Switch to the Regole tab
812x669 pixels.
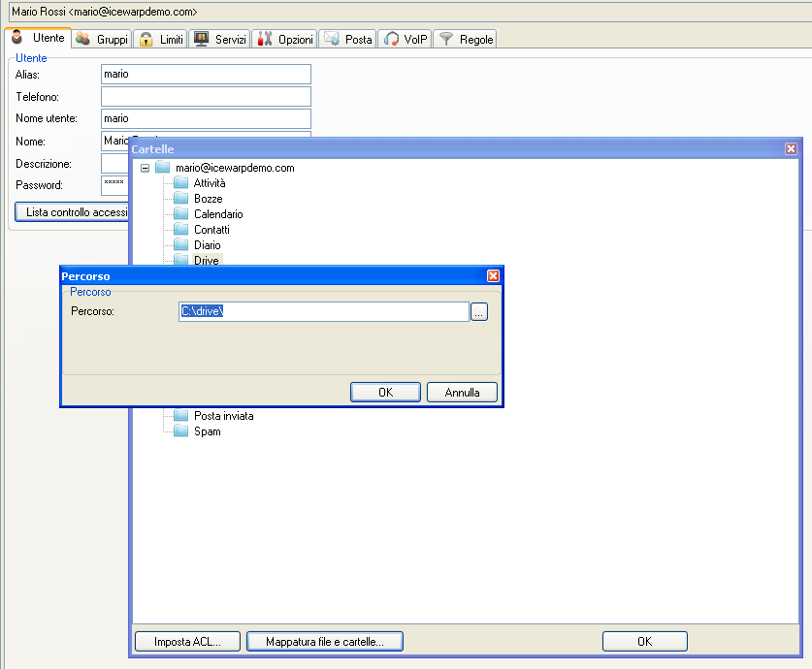465,40
